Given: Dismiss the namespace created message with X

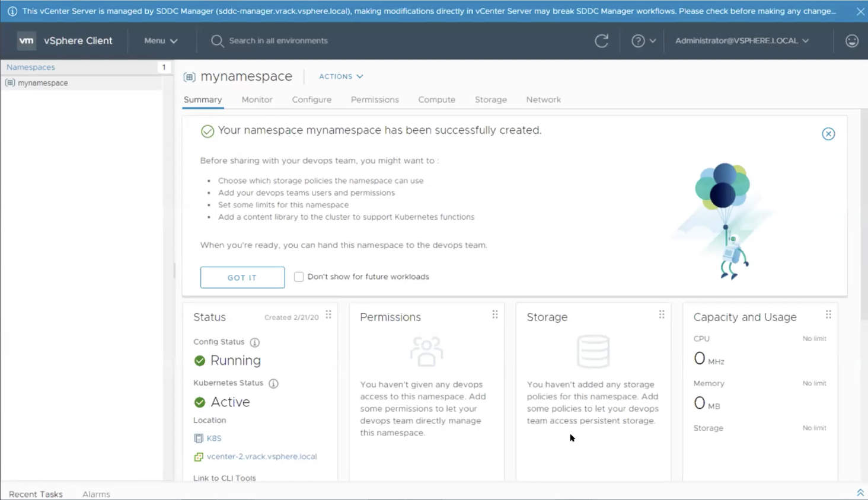Looking at the screenshot, I should pos(828,134).
